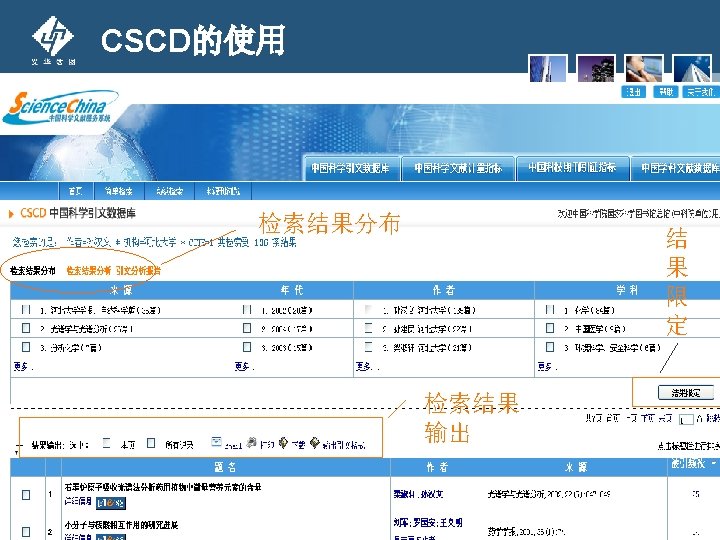Select the 所有记录 (all records) output checkbox
720x540 pixels.
tap(151, 443)
